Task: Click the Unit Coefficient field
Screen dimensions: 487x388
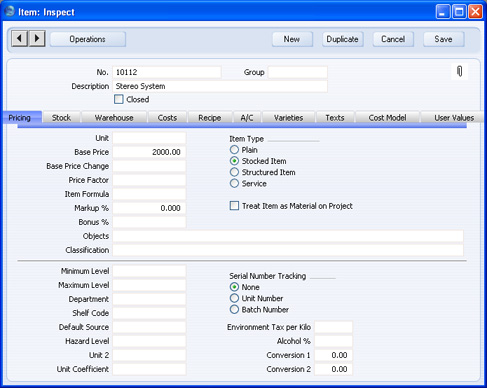Action: (149, 369)
